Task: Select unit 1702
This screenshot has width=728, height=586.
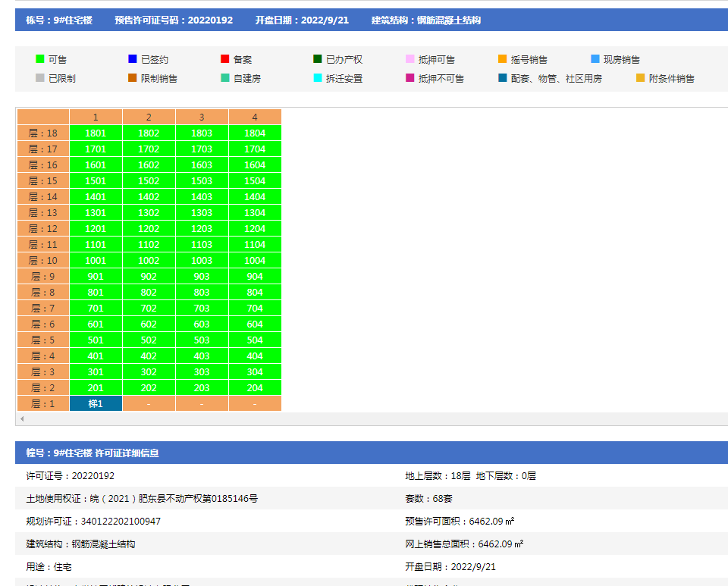Action: point(149,149)
